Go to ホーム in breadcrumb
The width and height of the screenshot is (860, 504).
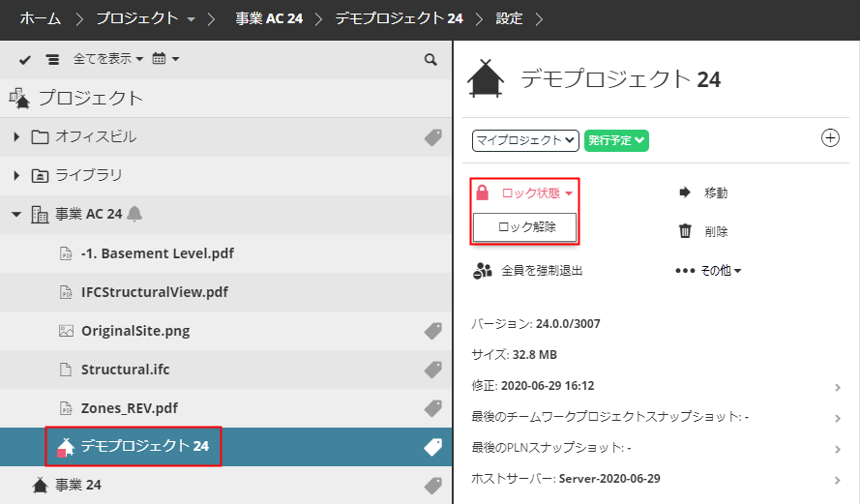(x=40, y=18)
